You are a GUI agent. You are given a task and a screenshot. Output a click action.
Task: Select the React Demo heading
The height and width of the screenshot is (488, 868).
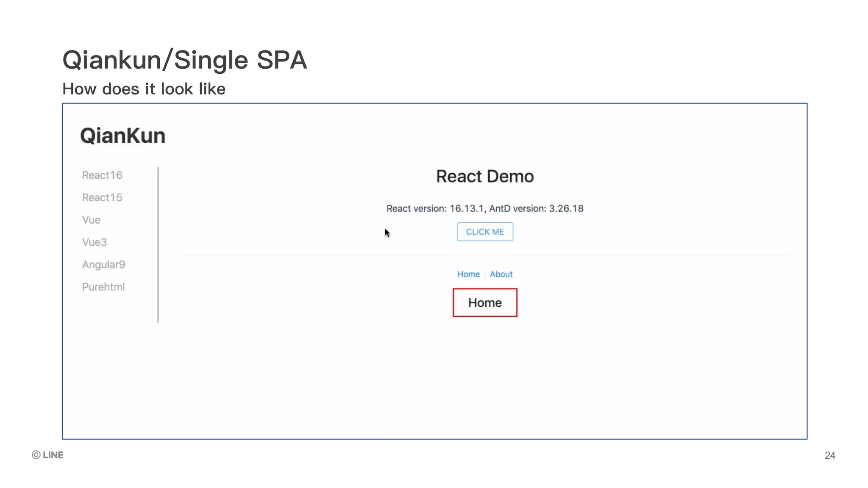pyautogui.click(x=485, y=176)
